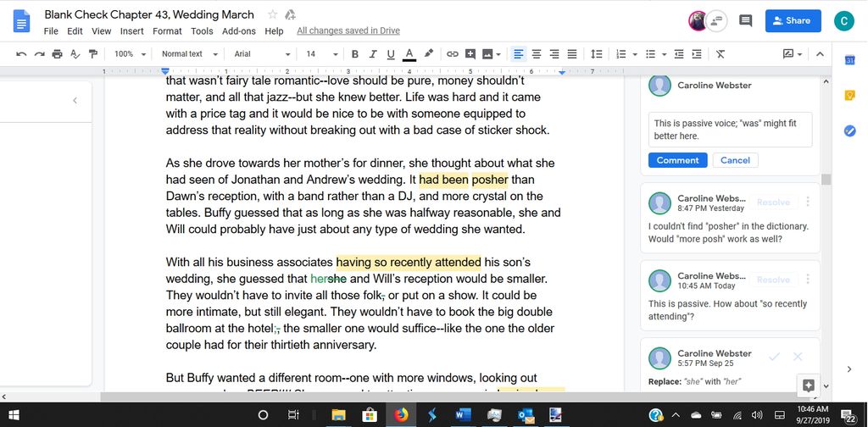Click the Add comment toolbar icon
This screenshot has width=868, height=427.
click(470, 54)
